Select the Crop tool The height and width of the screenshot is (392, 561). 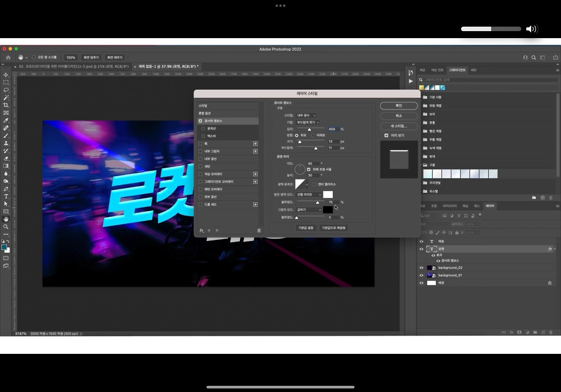coord(6,105)
